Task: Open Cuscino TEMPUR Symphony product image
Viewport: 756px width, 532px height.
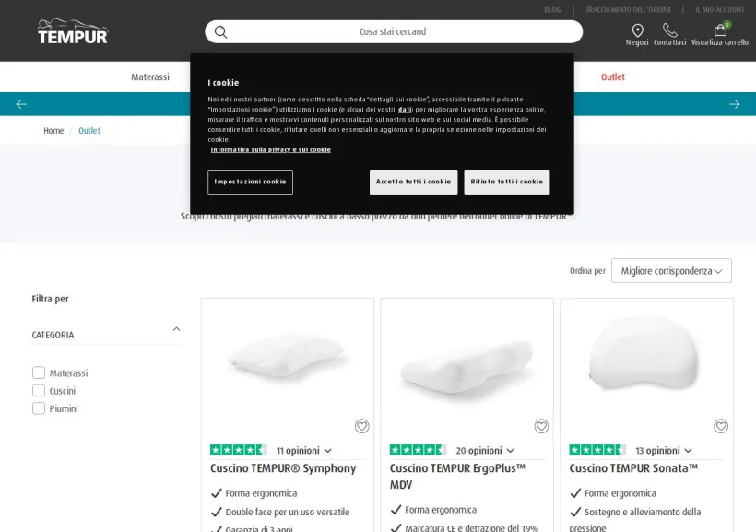Action: coord(288,357)
